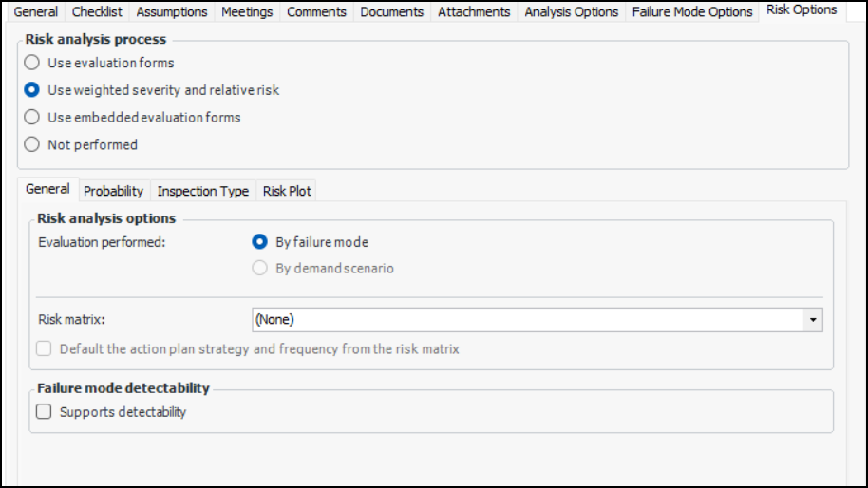Show the Risk Plot sub-tab
868x488 pixels.
click(x=287, y=191)
